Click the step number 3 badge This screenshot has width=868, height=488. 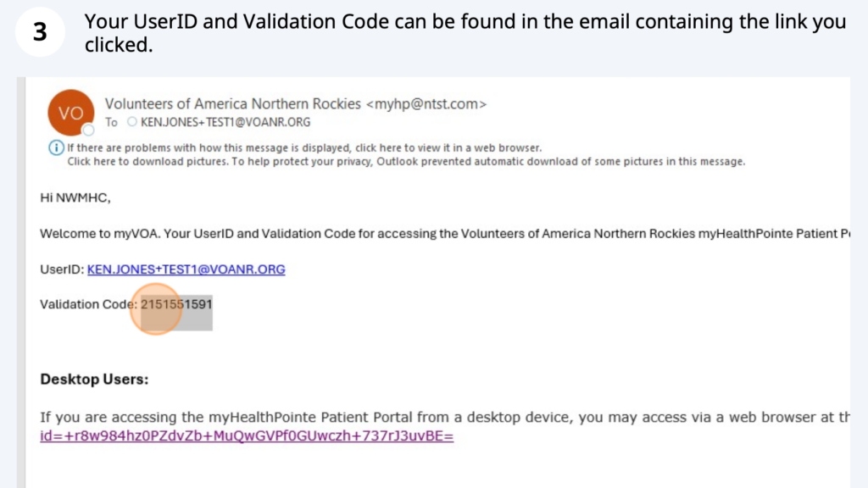pos(40,31)
